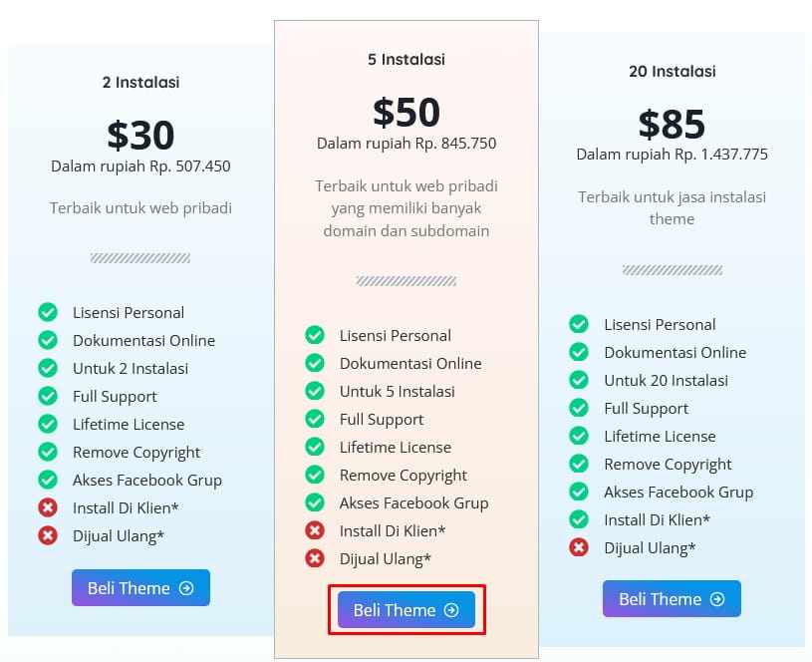Image resolution: width=812 pixels, height=662 pixels.
Task: Click green check beside Untuk 5 Instalasi
Action: (x=315, y=391)
